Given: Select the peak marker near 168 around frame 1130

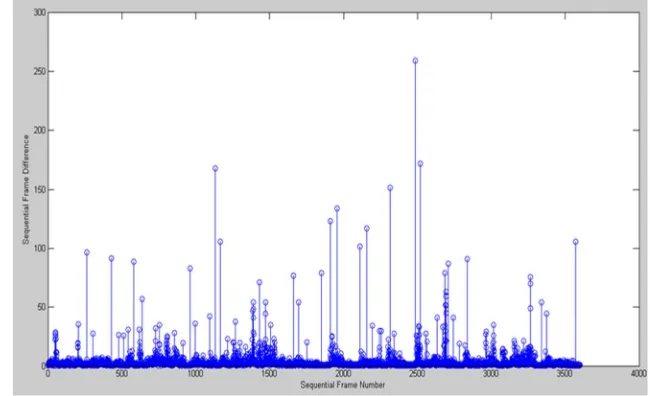Looking at the screenshot, I should pos(215,168).
